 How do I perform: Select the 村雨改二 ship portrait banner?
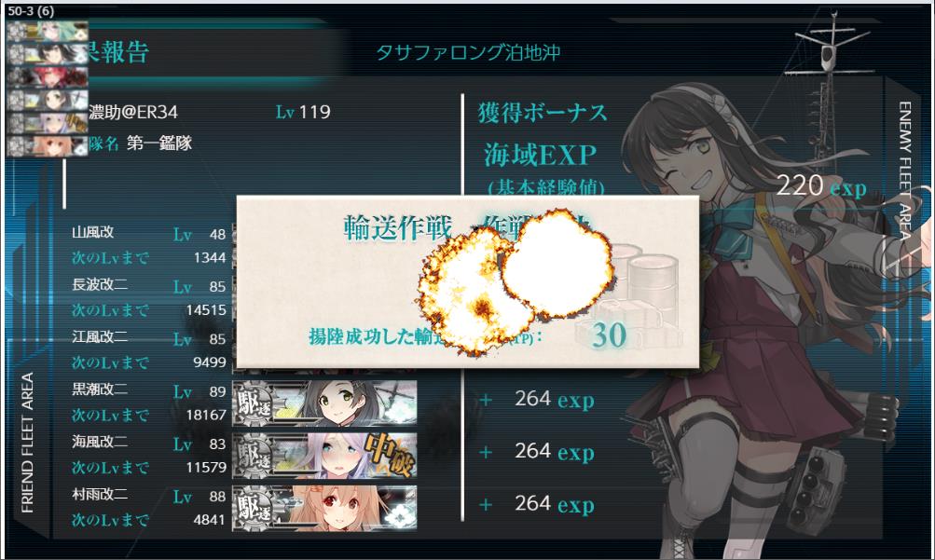pos(324,508)
